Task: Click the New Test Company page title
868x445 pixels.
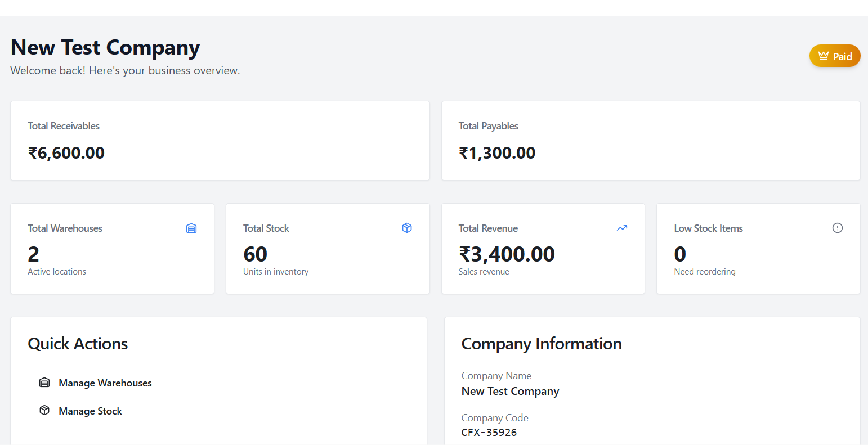Action: tap(105, 47)
